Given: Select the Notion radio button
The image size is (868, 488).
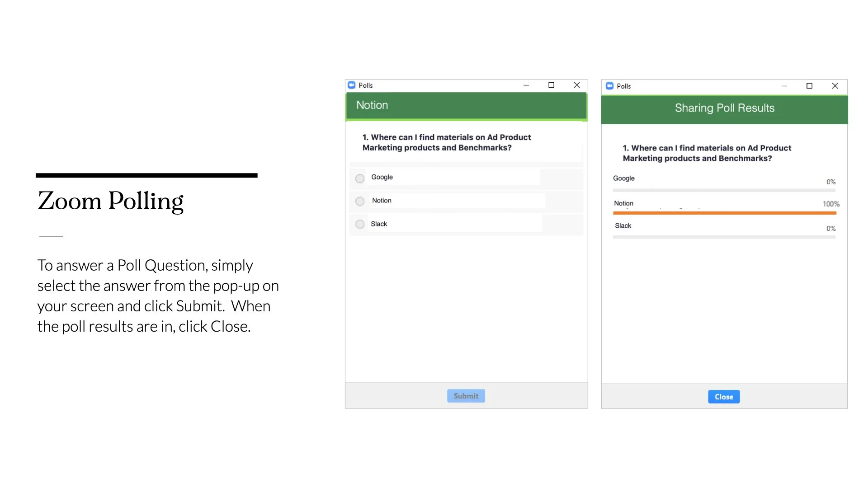Looking at the screenshot, I should pyautogui.click(x=359, y=201).
